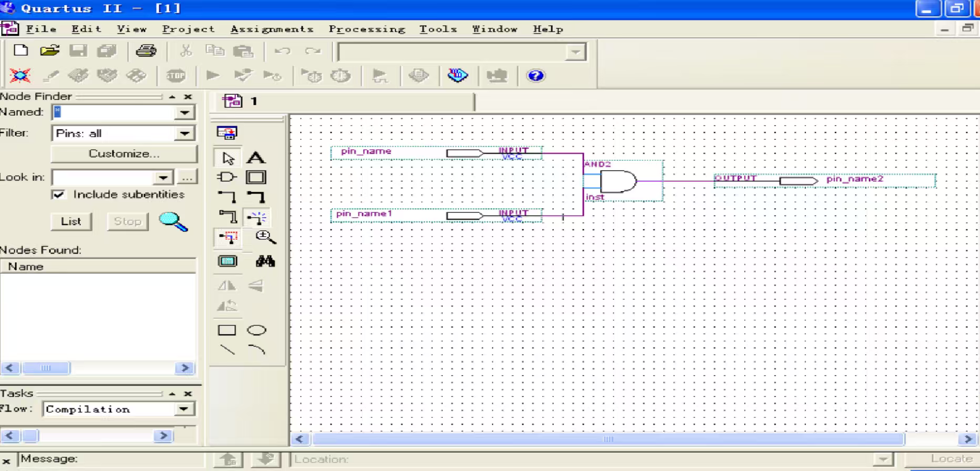Open the Look in dropdown
This screenshot has height=471, width=980.
tap(163, 178)
